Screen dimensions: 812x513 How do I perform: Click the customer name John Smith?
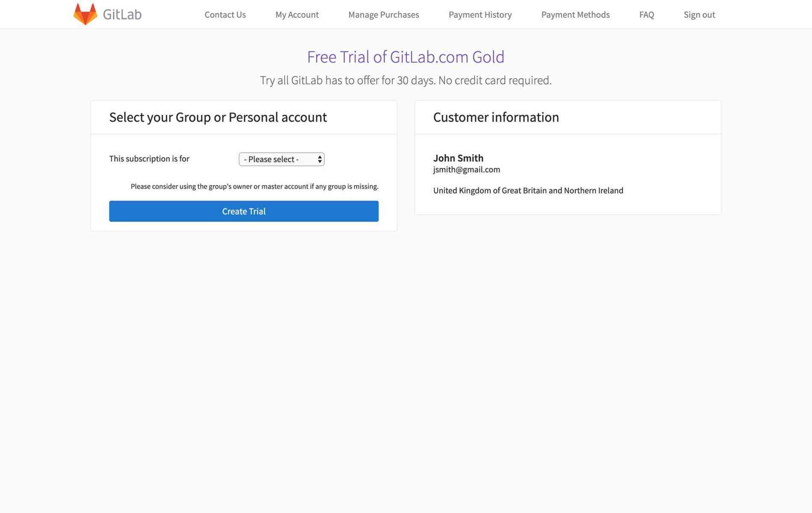point(458,158)
